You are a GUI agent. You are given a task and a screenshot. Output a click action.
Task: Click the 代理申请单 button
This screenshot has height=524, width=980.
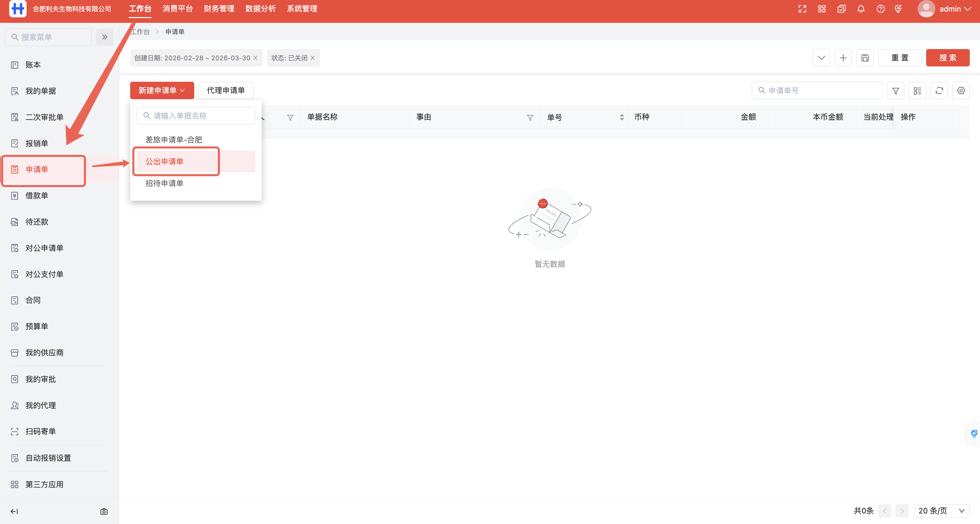[x=226, y=91]
